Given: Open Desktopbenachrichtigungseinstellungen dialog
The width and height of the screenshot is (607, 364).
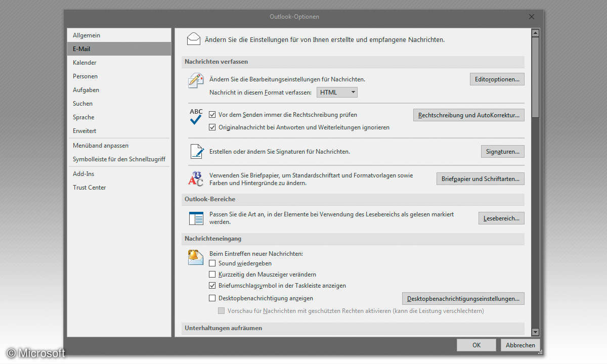Looking at the screenshot, I should [463, 298].
